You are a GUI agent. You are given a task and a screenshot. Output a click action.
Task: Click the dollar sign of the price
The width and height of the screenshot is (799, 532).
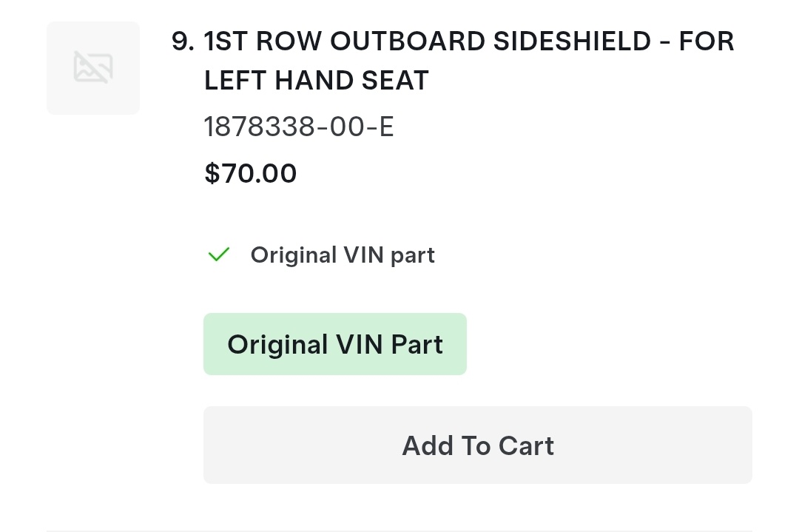point(212,173)
